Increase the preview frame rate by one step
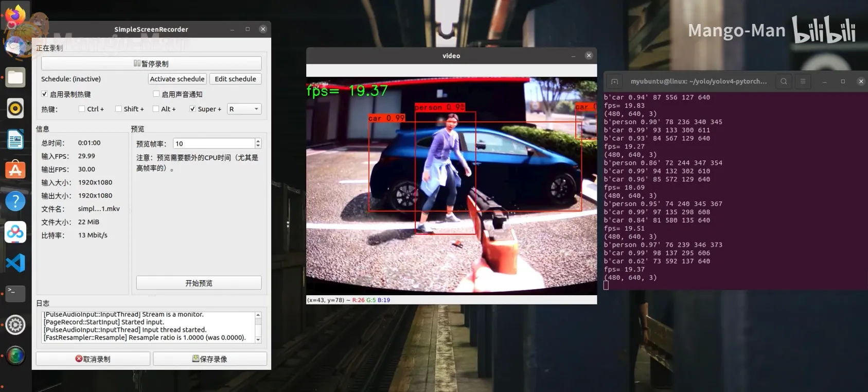This screenshot has height=392, width=868. tap(258, 141)
